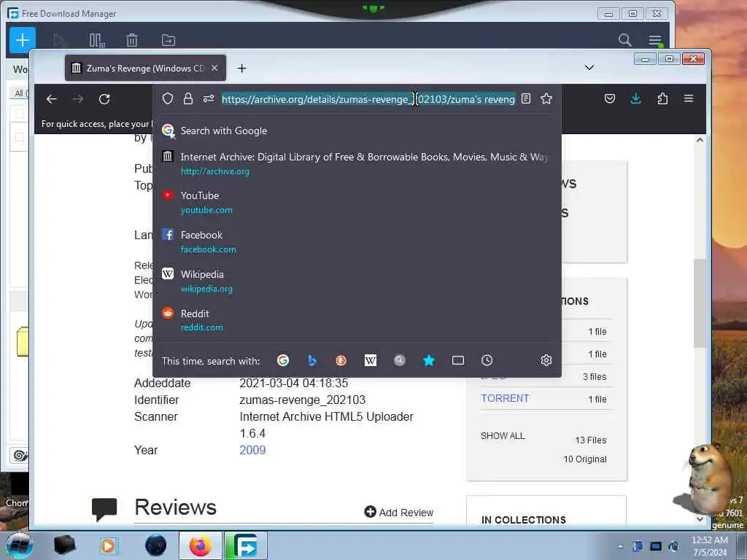Toggle reader view icon in address bar
This screenshot has height=560, width=747.
526,98
